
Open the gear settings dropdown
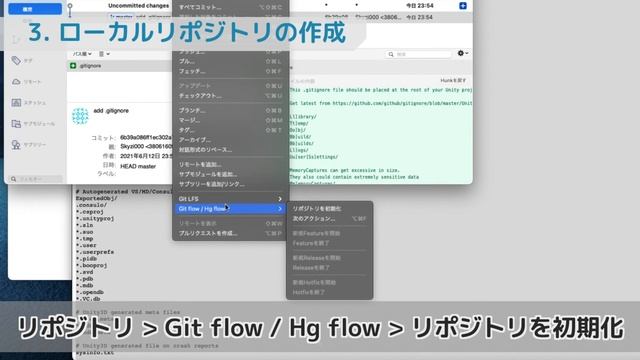[x=463, y=53]
